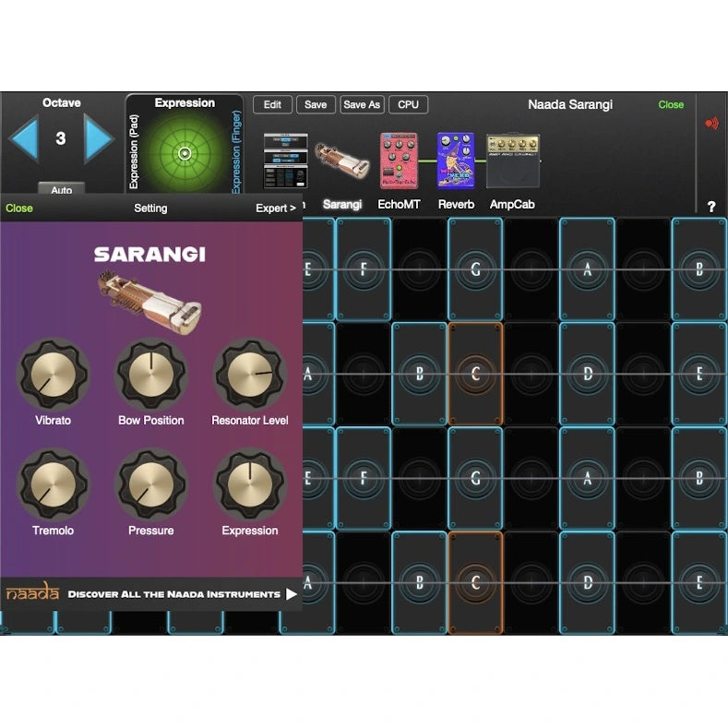
Task: Play the F note pad in third row
Action: [364, 478]
